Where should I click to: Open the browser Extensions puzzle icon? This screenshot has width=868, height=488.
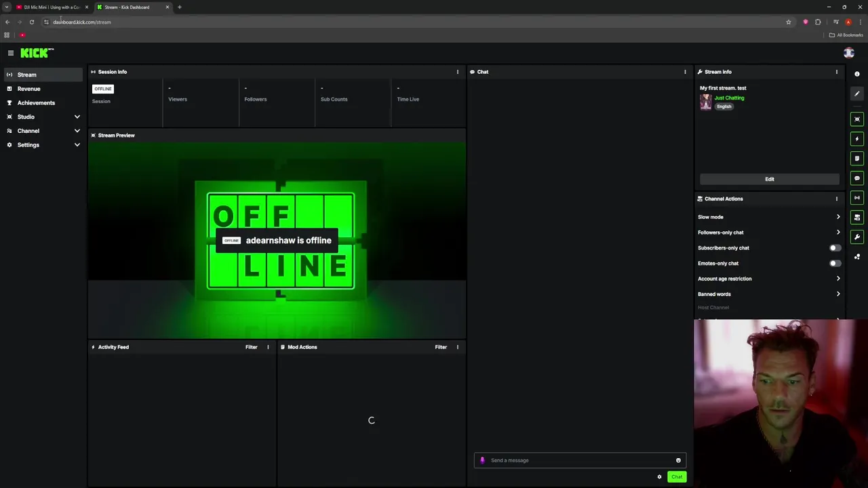click(818, 22)
